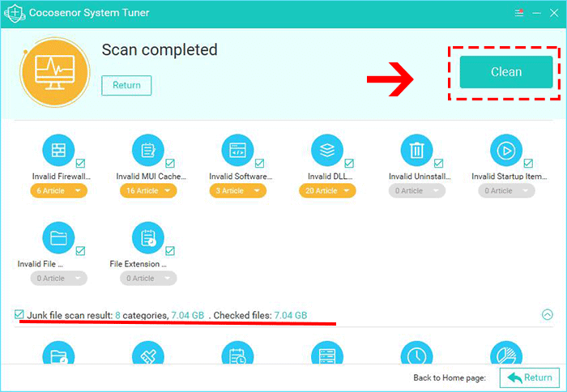Click Return button beside Back to Home page
Image resolution: width=567 pixels, height=392 pixels.
pos(530,377)
